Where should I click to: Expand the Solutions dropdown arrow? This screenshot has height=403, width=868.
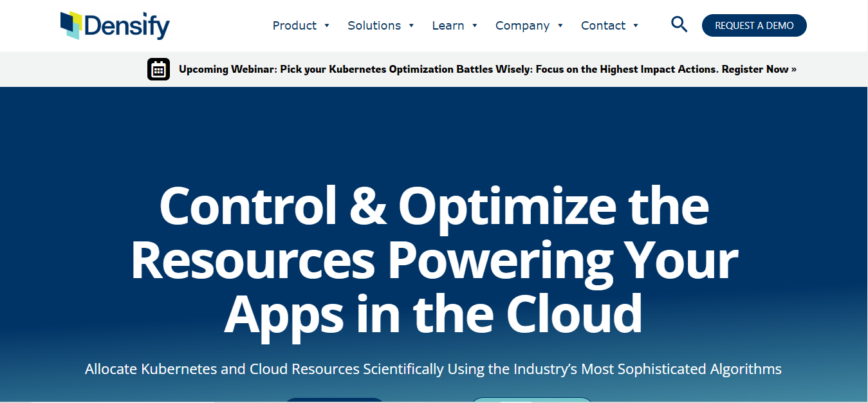pyautogui.click(x=412, y=26)
